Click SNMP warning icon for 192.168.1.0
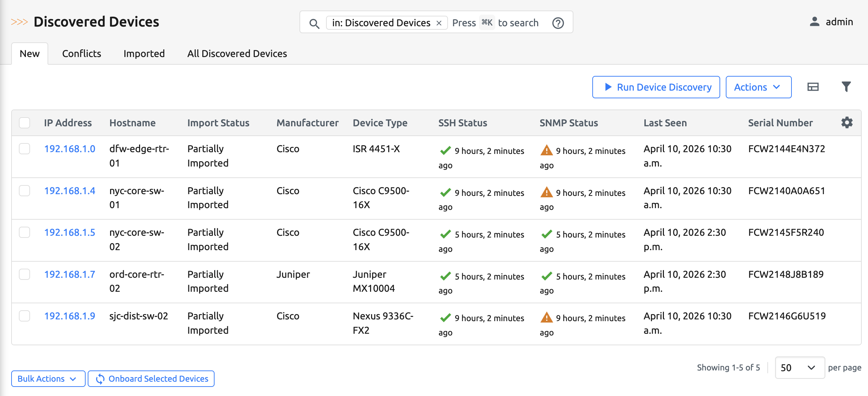 (546, 150)
